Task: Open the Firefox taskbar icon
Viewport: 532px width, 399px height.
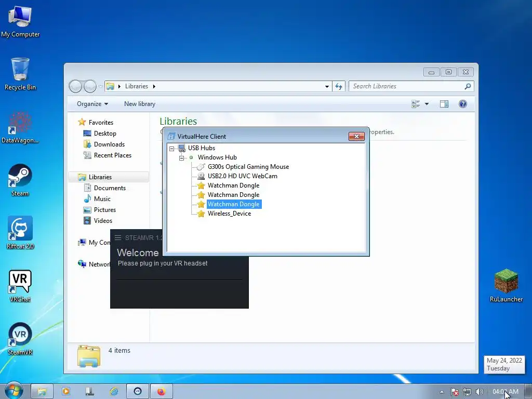Action: (x=161, y=392)
